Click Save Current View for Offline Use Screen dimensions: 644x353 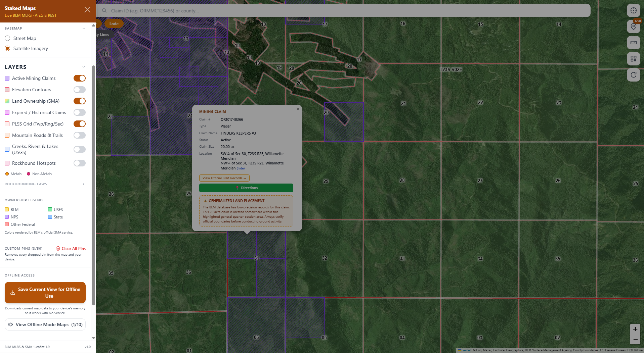click(45, 293)
